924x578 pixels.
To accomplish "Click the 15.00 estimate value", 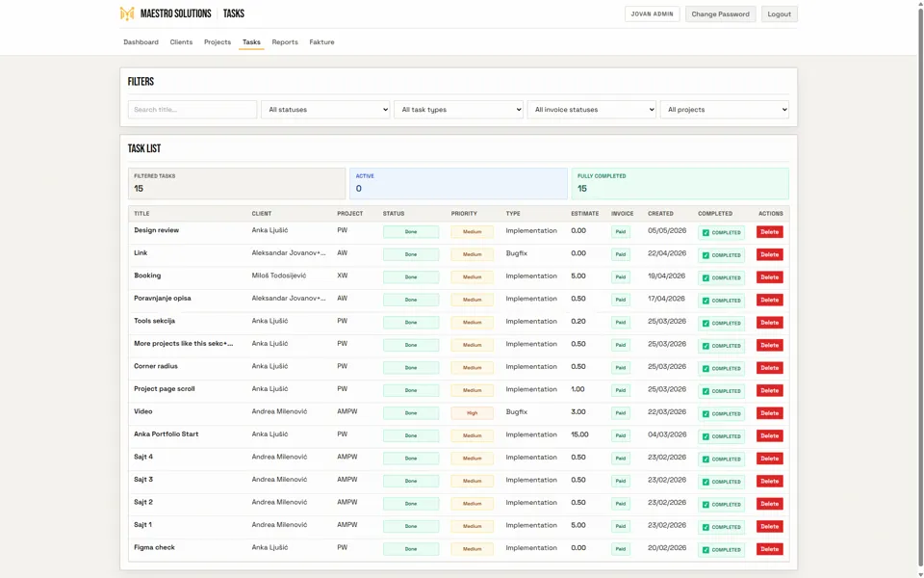I will (x=579, y=434).
